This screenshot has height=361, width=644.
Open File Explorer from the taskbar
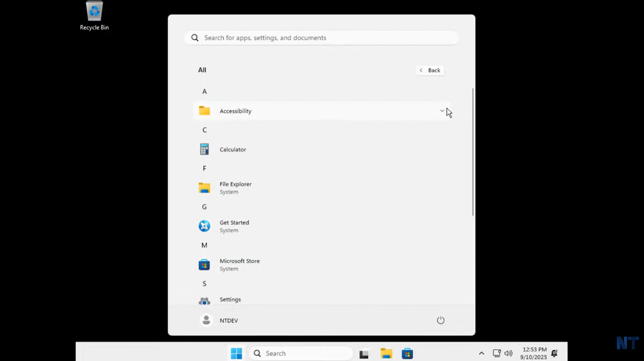click(386, 353)
